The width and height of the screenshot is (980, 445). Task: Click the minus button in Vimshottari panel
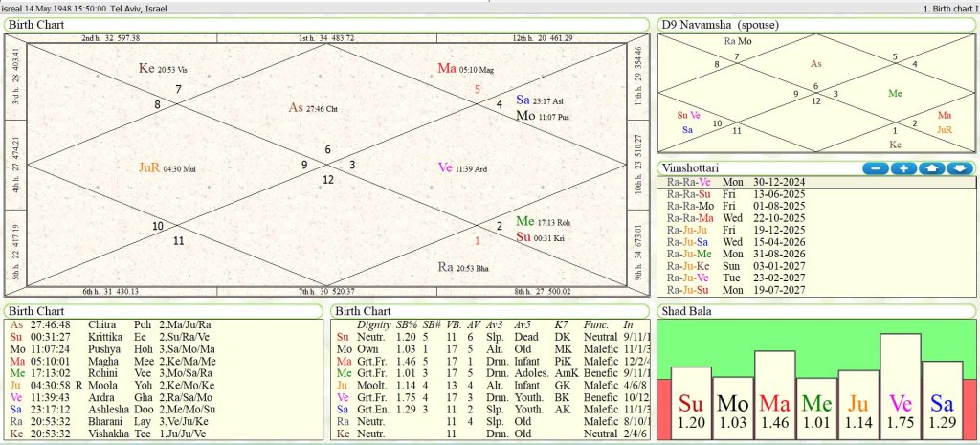coord(876,167)
